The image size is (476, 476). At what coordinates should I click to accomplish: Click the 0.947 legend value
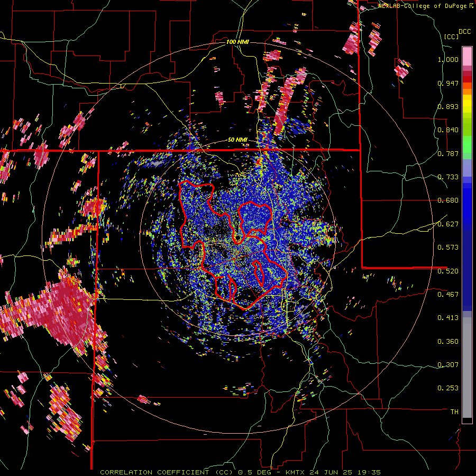[x=448, y=83]
